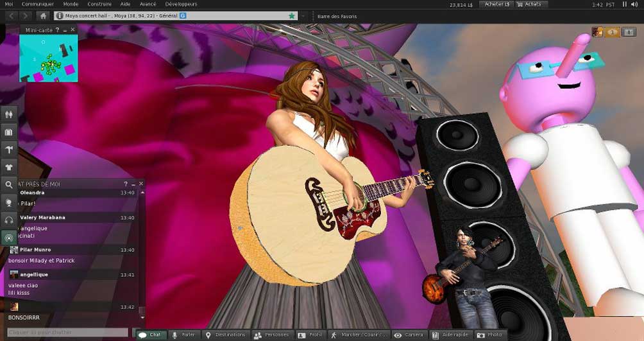Open the Communiquer menu
This screenshot has width=644, height=341.
click(38, 4)
